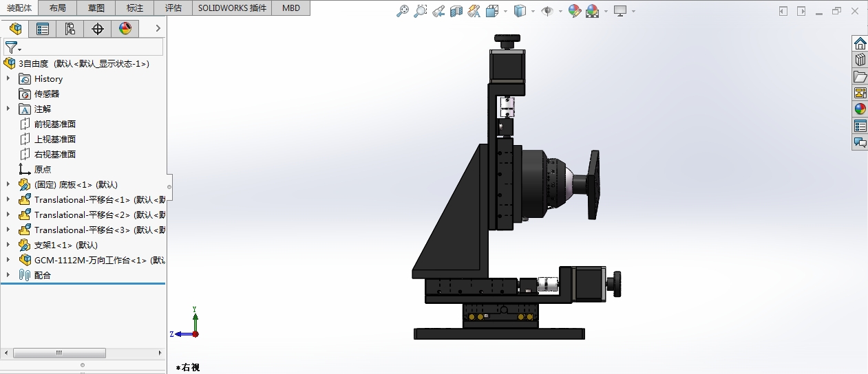Click Zoom to Fit icon
Image resolution: width=868 pixels, height=374 pixels.
[x=403, y=11]
